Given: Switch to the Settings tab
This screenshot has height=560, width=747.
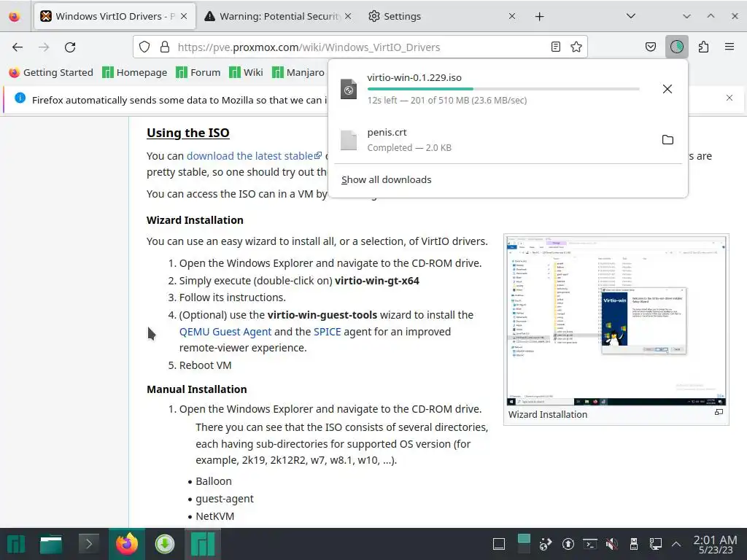Looking at the screenshot, I should tap(442, 16).
